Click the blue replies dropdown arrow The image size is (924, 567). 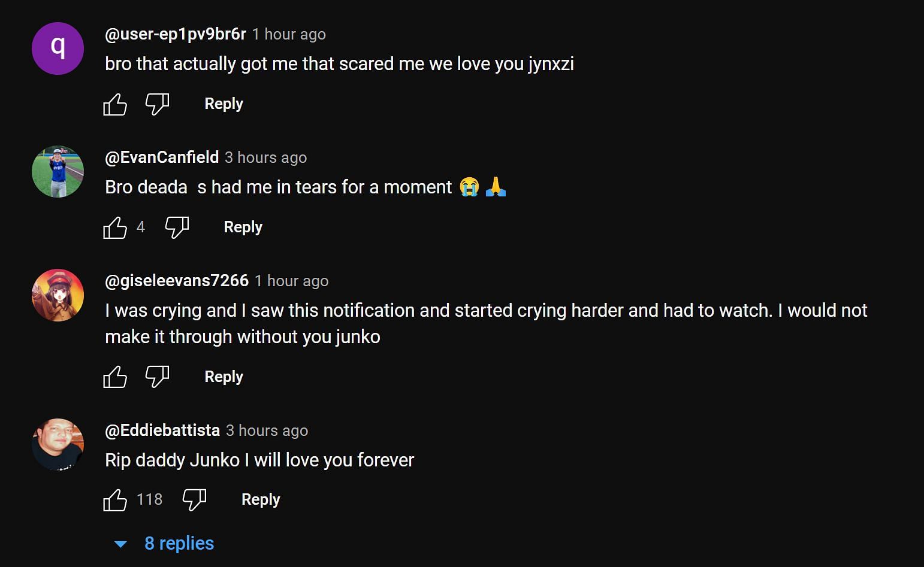point(120,544)
